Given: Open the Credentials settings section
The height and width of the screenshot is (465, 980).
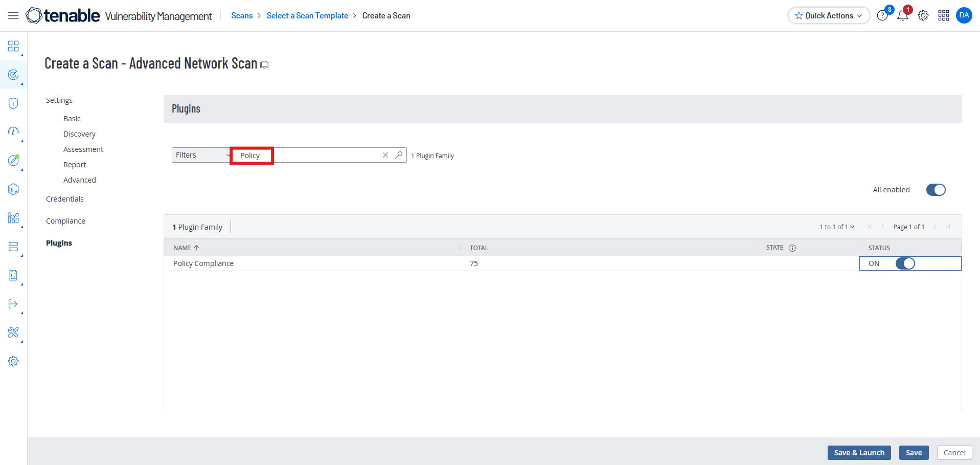Looking at the screenshot, I should pos(64,199).
